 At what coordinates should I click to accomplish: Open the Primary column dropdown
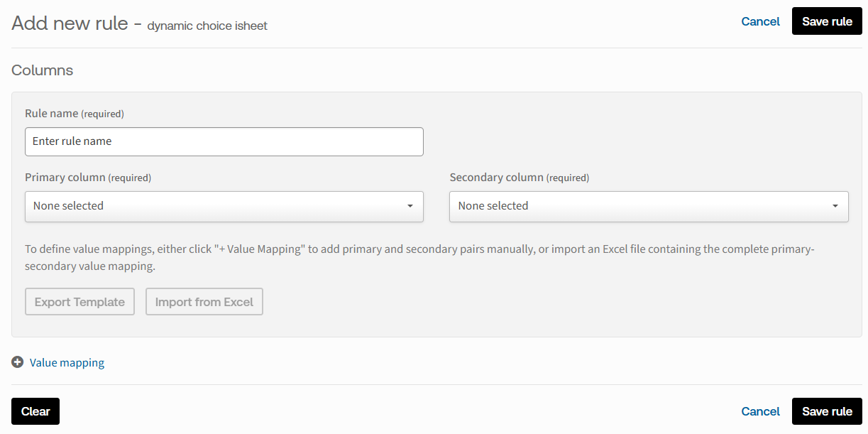pyautogui.click(x=224, y=206)
